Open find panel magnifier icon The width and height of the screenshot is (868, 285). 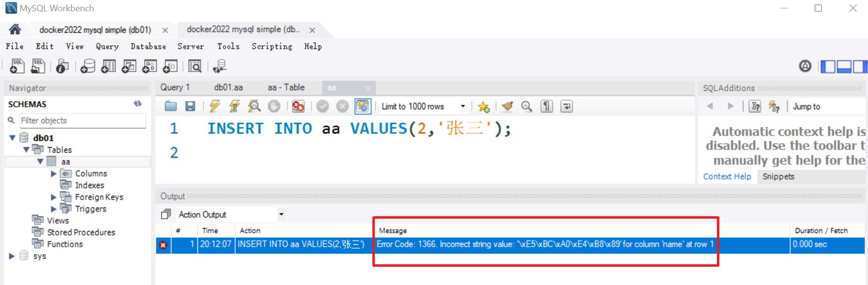[527, 106]
